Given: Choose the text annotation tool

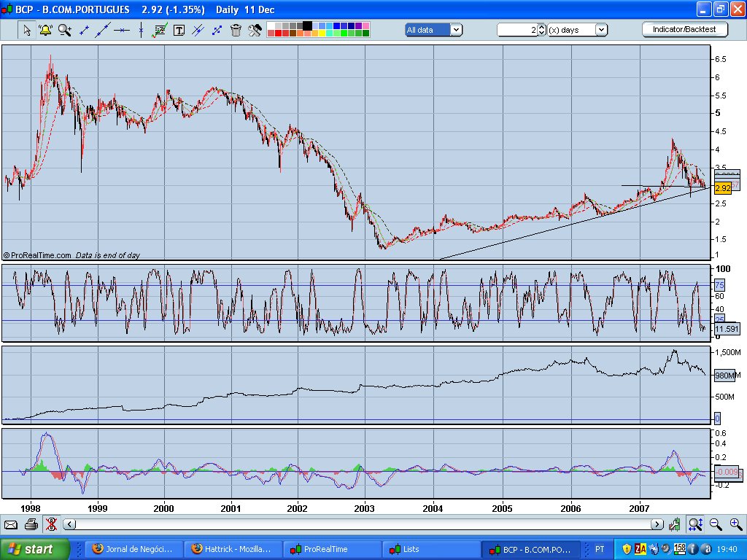Looking at the screenshot, I should (179, 30).
